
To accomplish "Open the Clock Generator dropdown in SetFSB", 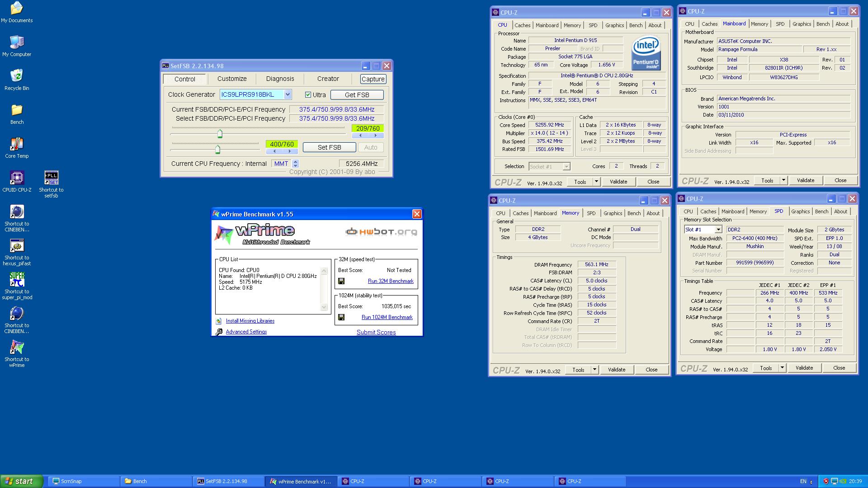I will point(287,94).
